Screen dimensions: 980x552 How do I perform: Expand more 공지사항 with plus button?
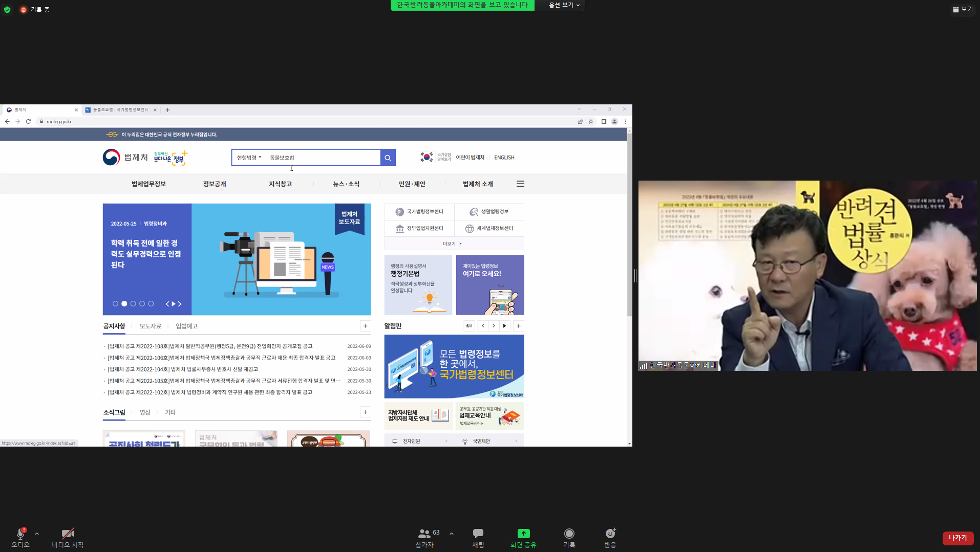[366, 326]
